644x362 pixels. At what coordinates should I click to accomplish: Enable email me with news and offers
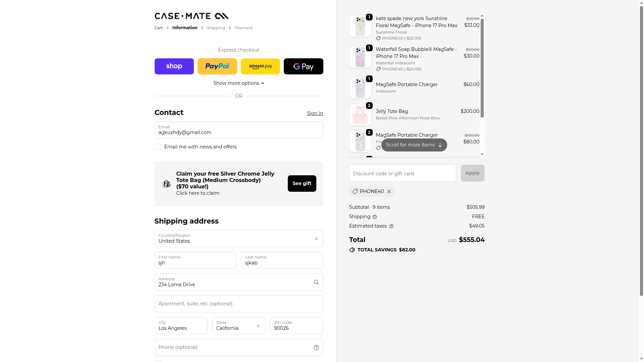coord(158,147)
